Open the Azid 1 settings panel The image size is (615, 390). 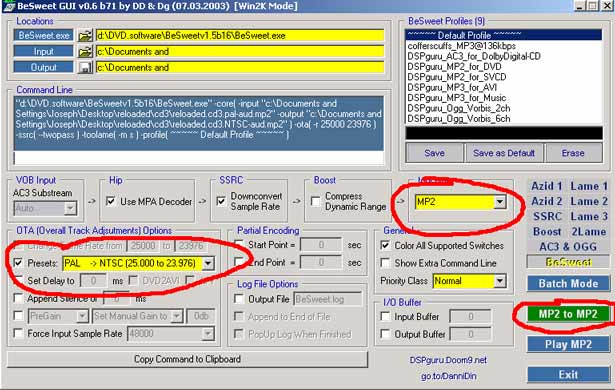coord(547,186)
